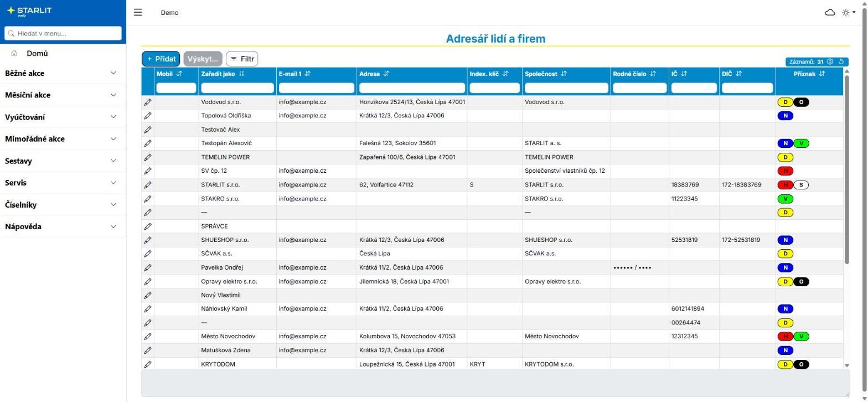Open the brightness theme switcher

click(848, 12)
